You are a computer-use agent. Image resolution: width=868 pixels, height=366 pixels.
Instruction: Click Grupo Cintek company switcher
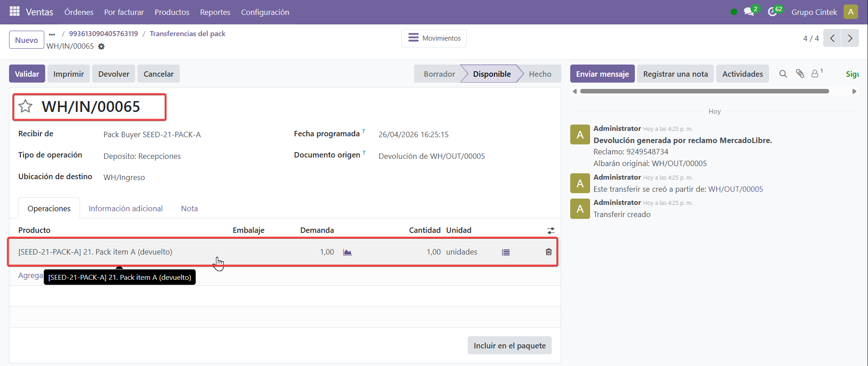click(x=814, y=12)
